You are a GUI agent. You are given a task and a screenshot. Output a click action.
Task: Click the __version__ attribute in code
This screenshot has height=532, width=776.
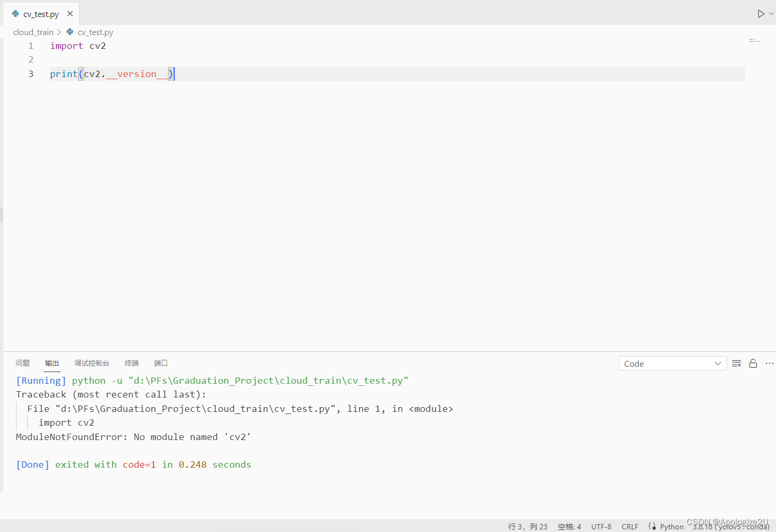pyautogui.click(x=137, y=74)
